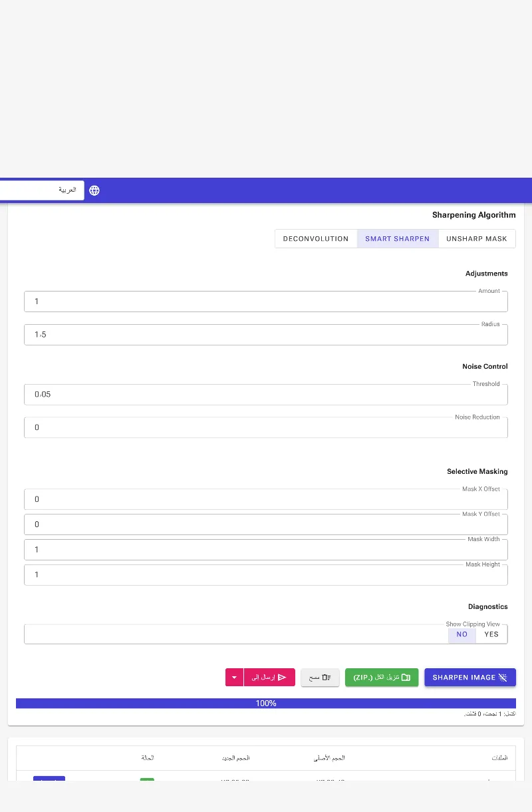Focus the Threshold input field
This screenshot has height=812, width=532.
pyautogui.click(x=266, y=395)
